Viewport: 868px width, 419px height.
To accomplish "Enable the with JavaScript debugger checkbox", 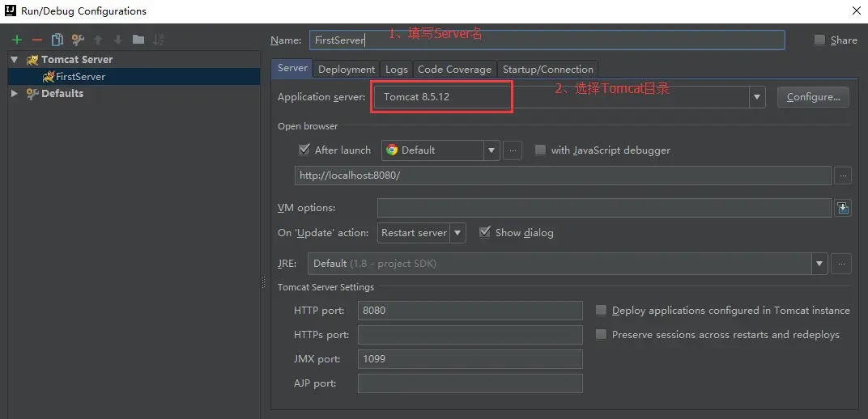I will (540, 150).
